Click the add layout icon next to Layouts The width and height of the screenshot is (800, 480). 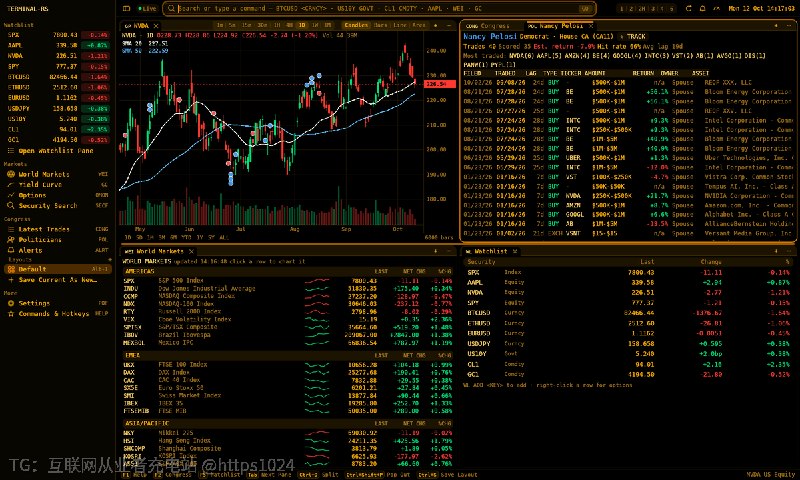click(109, 260)
